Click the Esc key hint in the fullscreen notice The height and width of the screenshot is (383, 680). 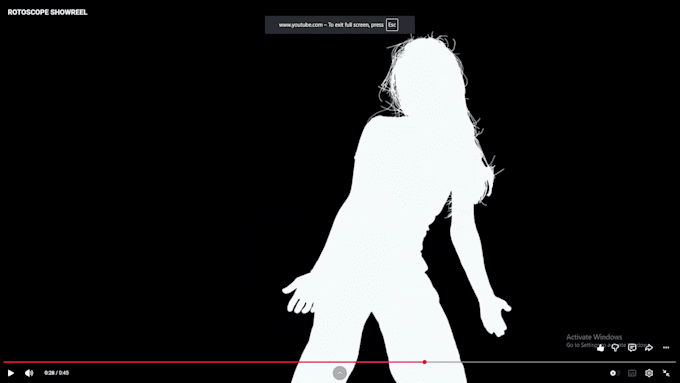coord(392,25)
